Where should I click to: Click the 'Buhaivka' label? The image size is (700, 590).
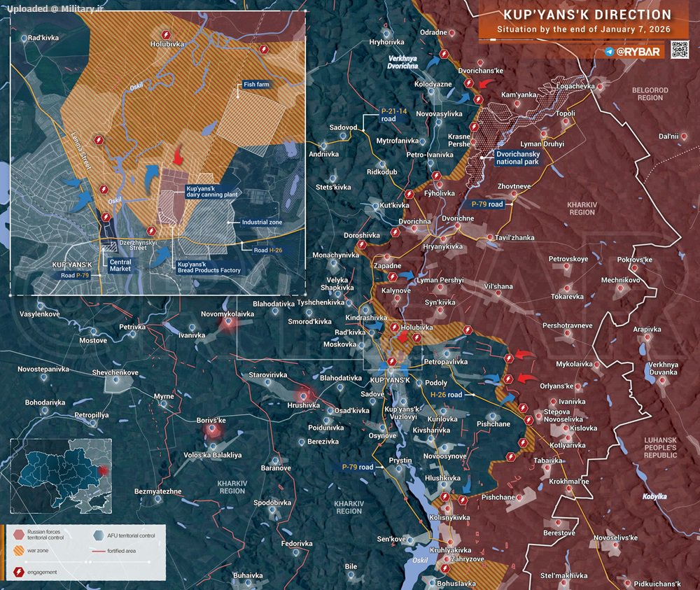point(248,575)
